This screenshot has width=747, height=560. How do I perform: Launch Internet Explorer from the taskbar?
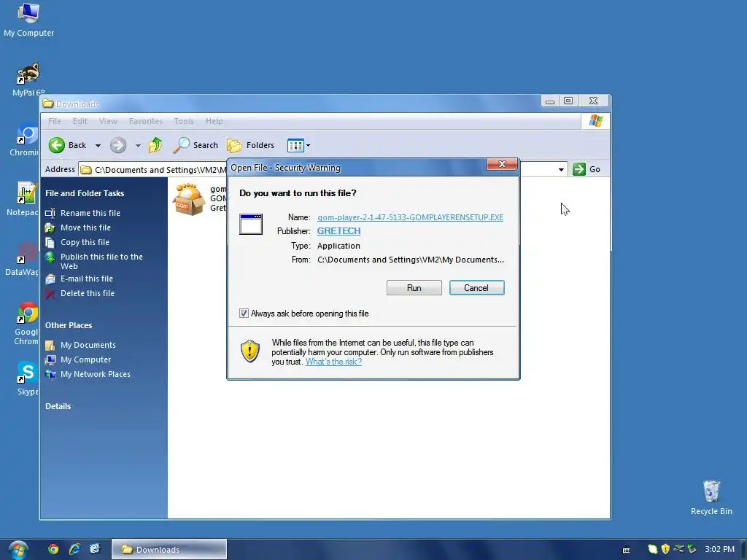tap(74, 549)
